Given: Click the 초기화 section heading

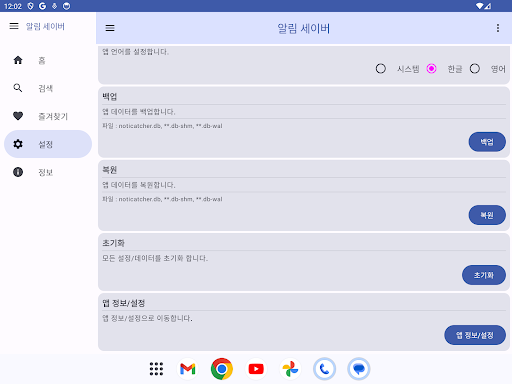Looking at the screenshot, I should click(x=113, y=243).
